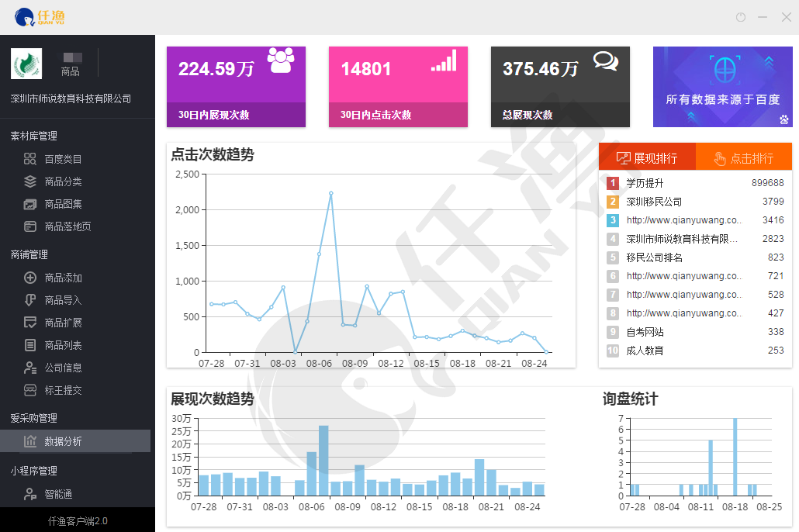This screenshot has width=799, height=532.
Task: Click 商品导入 import icon
Action: (x=30, y=300)
